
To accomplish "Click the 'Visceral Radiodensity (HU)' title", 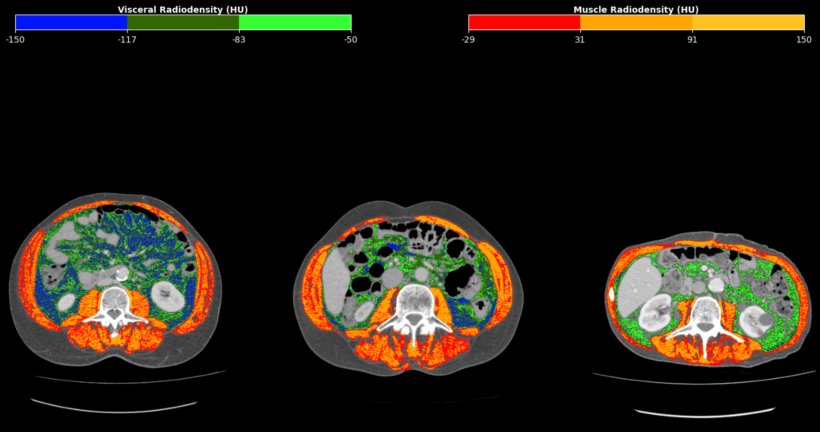I will [183, 9].
